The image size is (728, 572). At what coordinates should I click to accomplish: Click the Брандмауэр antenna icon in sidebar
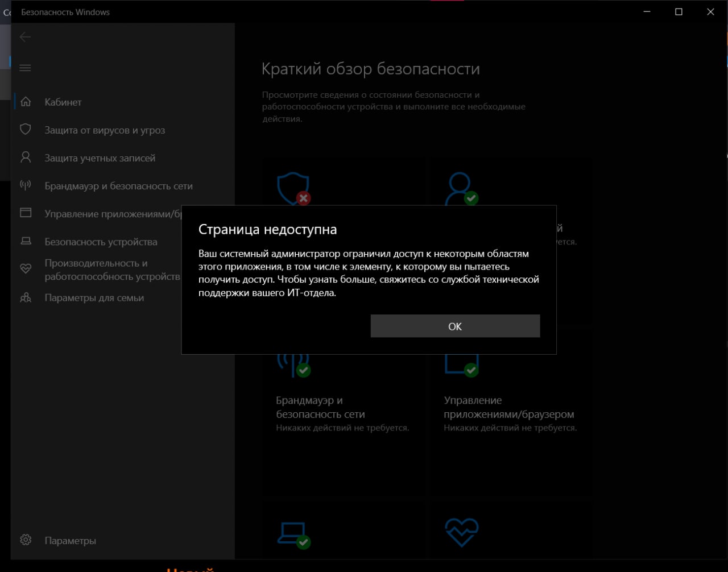(26, 185)
